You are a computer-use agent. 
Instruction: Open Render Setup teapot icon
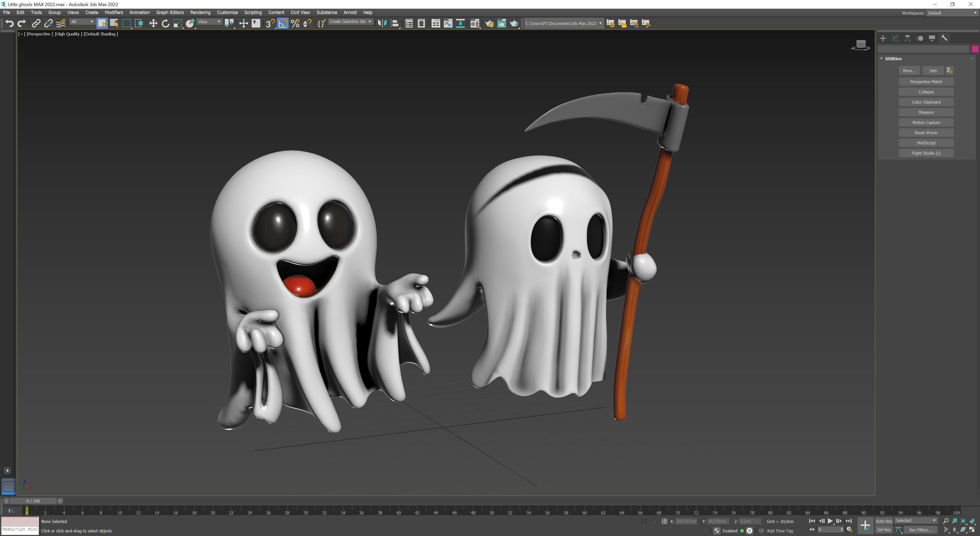pyautogui.click(x=490, y=23)
